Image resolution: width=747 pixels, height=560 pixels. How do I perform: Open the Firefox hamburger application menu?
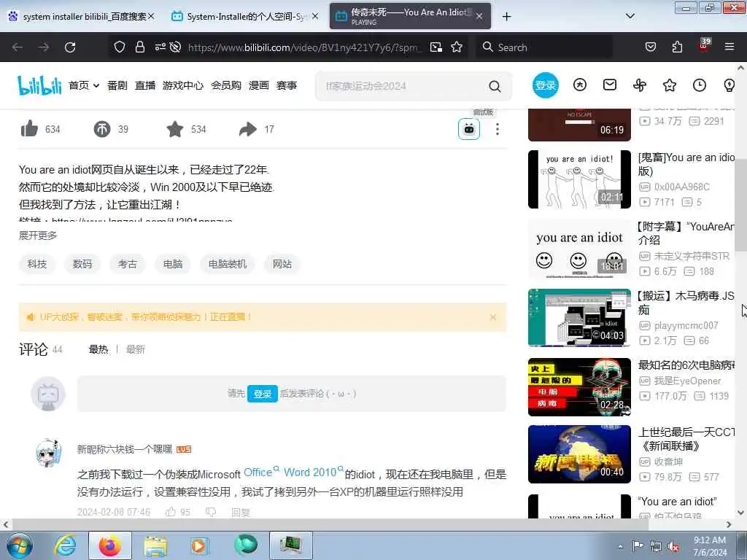pyautogui.click(x=729, y=47)
